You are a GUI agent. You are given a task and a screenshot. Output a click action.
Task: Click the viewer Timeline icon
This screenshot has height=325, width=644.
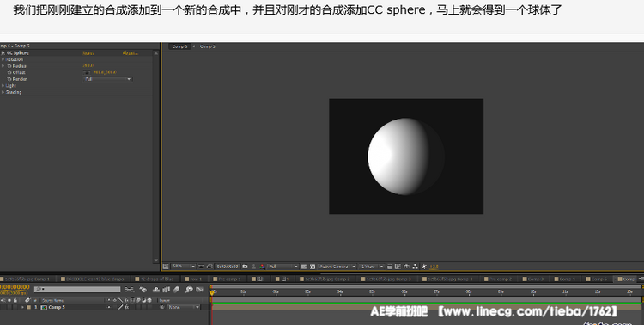pyautogui.click(x=406, y=267)
